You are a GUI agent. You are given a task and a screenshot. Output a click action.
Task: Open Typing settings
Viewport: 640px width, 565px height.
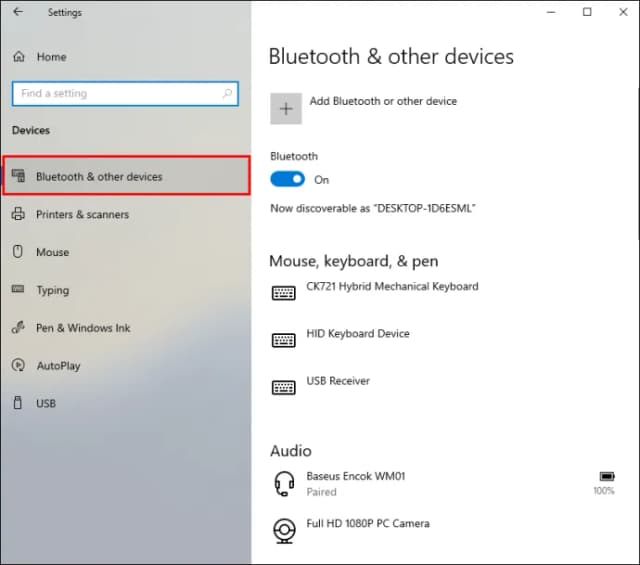(52, 291)
